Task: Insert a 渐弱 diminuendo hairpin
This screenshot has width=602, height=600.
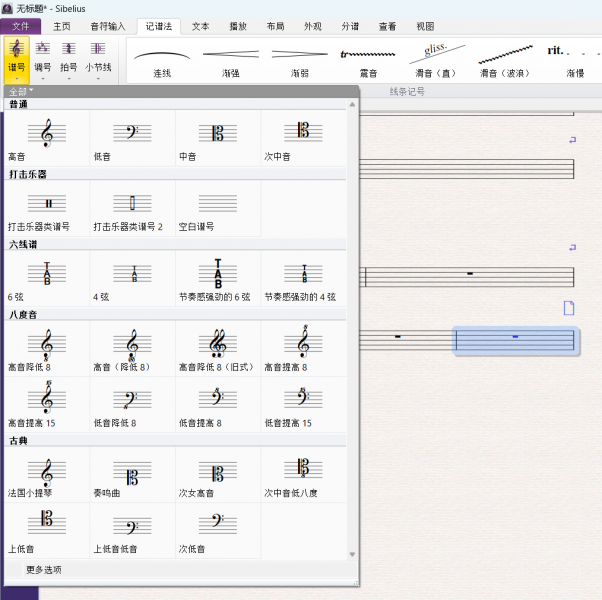Action: [299, 61]
